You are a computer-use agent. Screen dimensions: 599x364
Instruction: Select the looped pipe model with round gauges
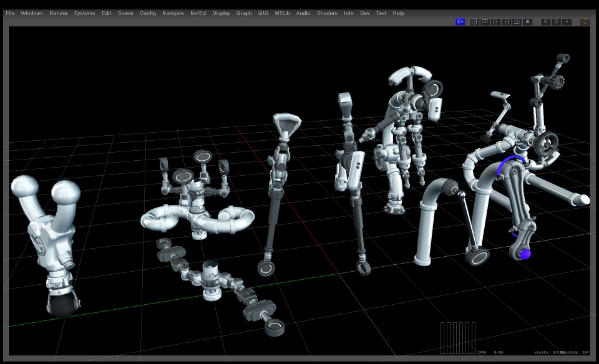click(x=198, y=194)
